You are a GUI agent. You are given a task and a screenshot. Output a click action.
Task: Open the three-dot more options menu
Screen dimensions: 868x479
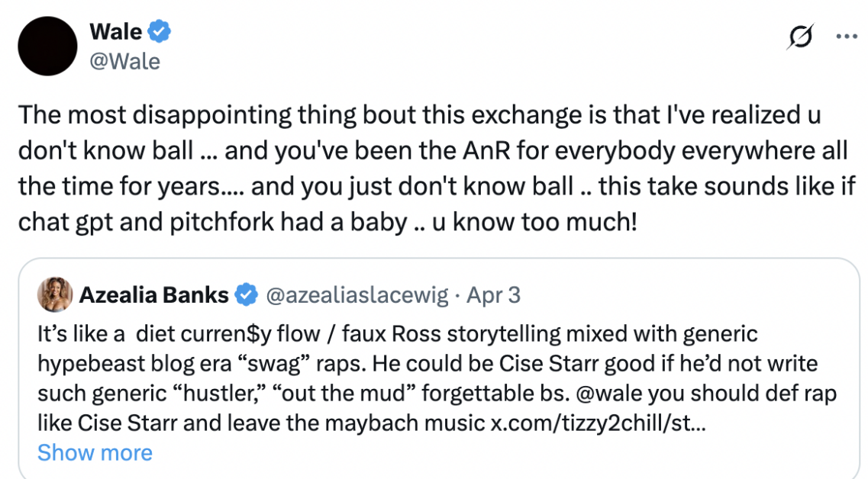[847, 37]
